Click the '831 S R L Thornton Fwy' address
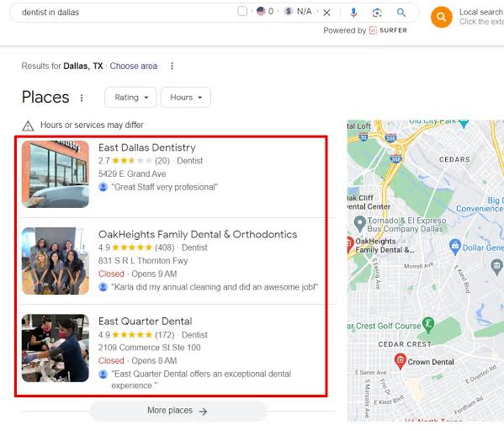This screenshot has height=431, width=504. [x=143, y=260]
